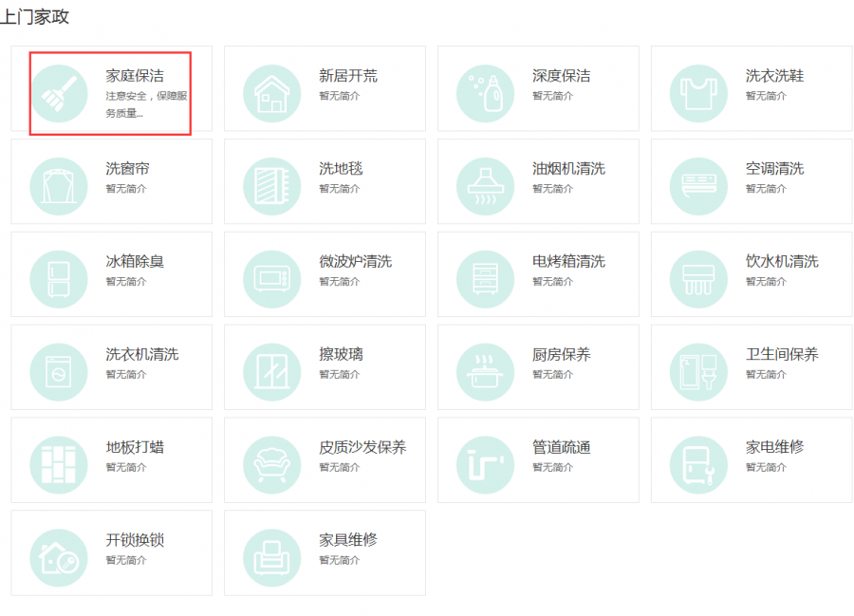Click 暂无简介 under 洗衣洗鞋
The height and width of the screenshot is (616, 854).
coord(767,96)
